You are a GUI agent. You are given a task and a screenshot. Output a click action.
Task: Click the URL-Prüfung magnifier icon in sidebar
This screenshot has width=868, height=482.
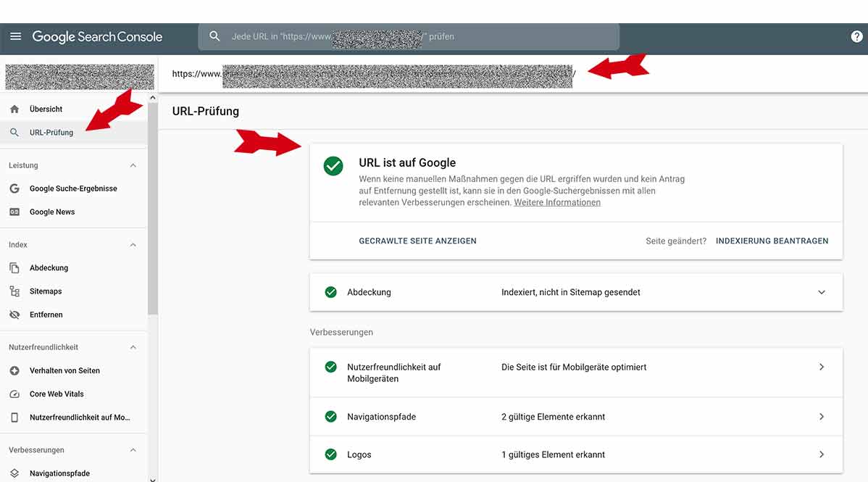point(14,133)
